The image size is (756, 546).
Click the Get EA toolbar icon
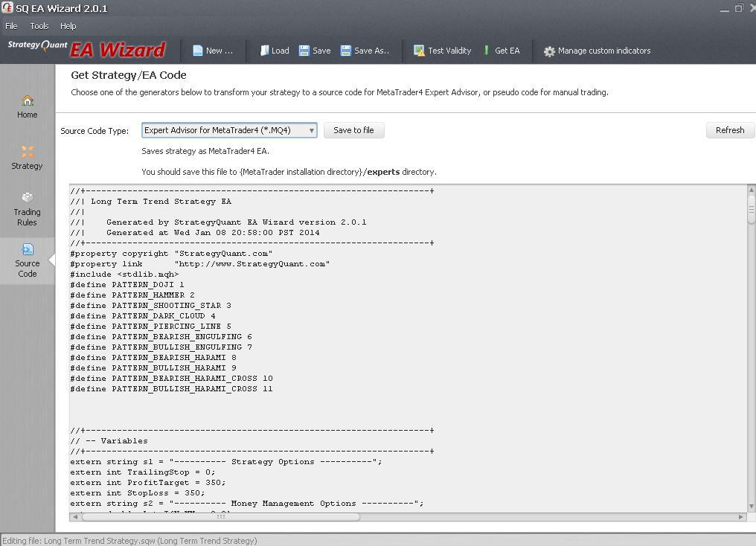(x=487, y=51)
